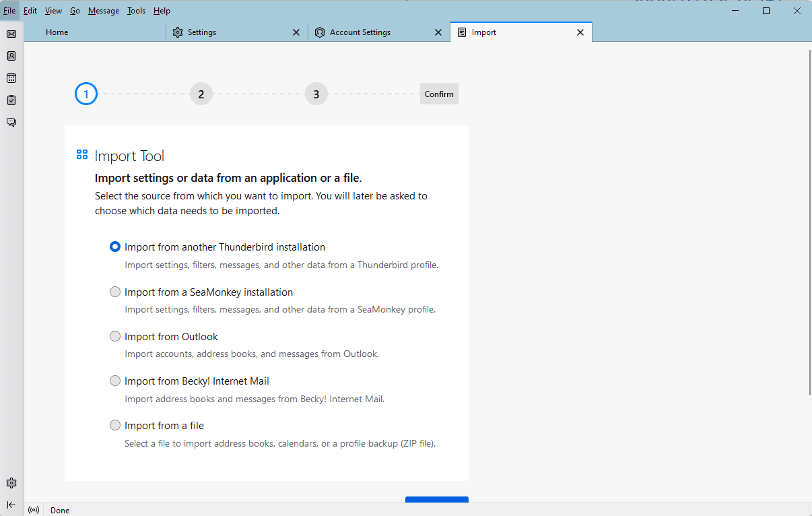Open the Tasks sidebar icon
Image resolution: width=812 pixels, height=516 pixels.
click(11, 100)
